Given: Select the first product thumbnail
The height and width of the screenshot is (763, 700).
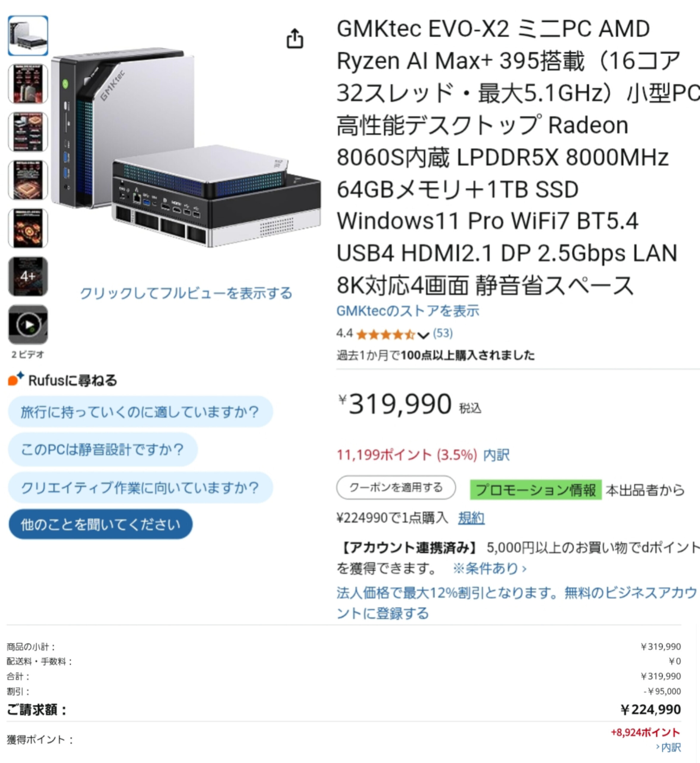Looking at the screenshot, I should click(28, 36).
